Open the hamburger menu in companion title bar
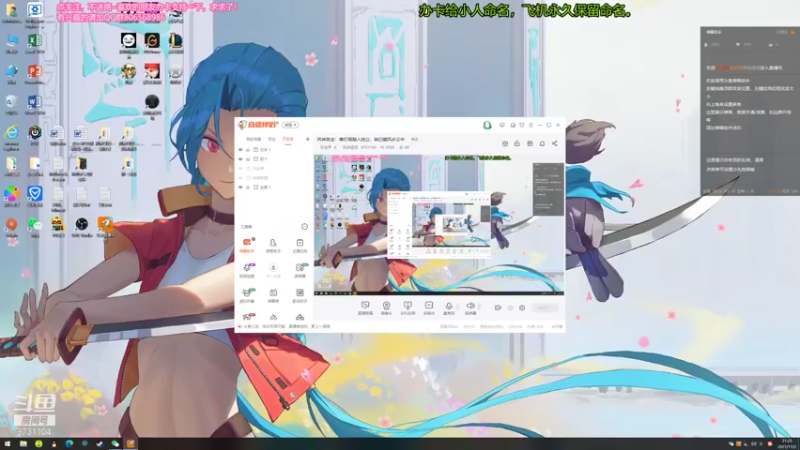800x450 pixels. click(x=531, y=125)
